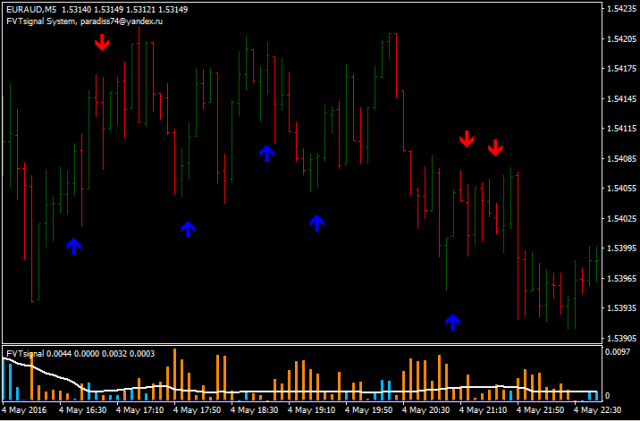
Task: Click the 4 May 17:10 time axis label
Action: pyautogui.click(x=140, y=410)
